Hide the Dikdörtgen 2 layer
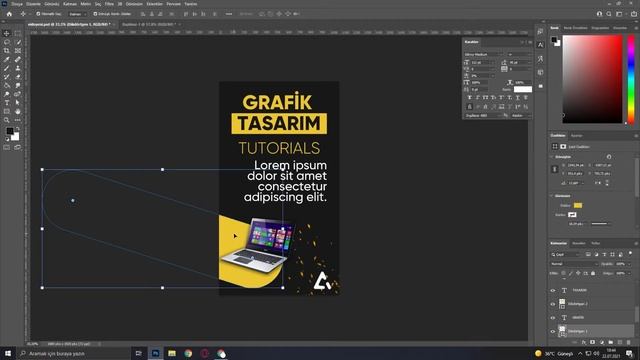The width and height of the screenshot is (640, 360). [x=553, y=304]
